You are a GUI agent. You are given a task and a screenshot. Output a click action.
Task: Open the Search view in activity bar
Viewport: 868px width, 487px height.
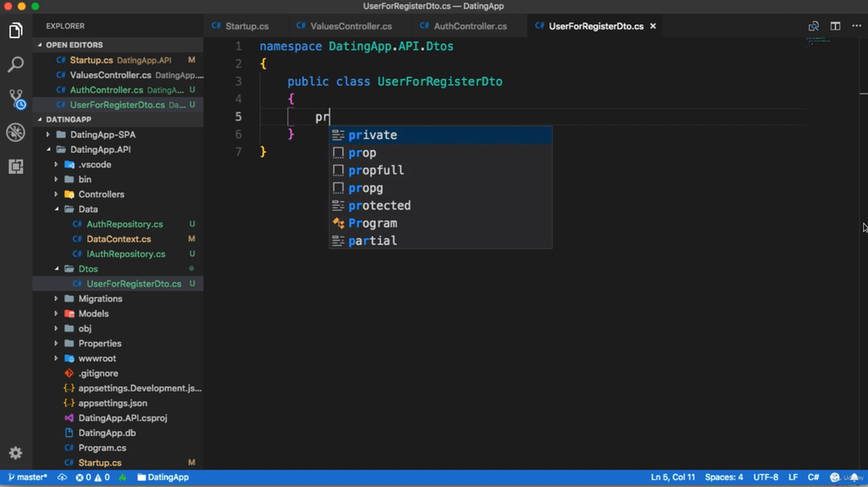point(16,65)
